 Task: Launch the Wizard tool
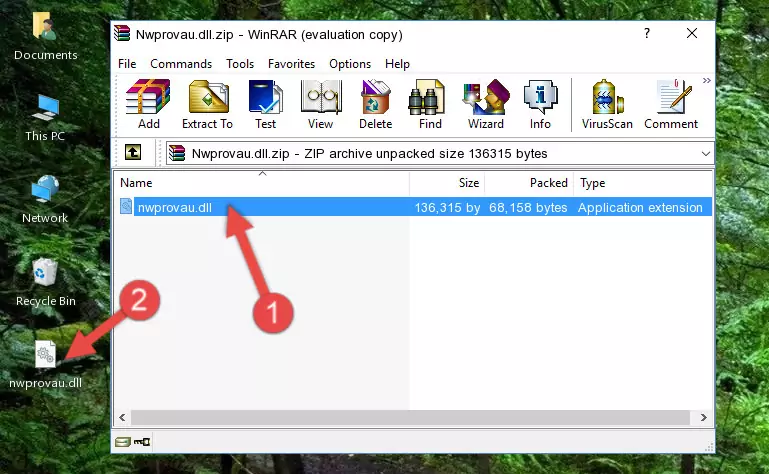click(x=486, y=104)
